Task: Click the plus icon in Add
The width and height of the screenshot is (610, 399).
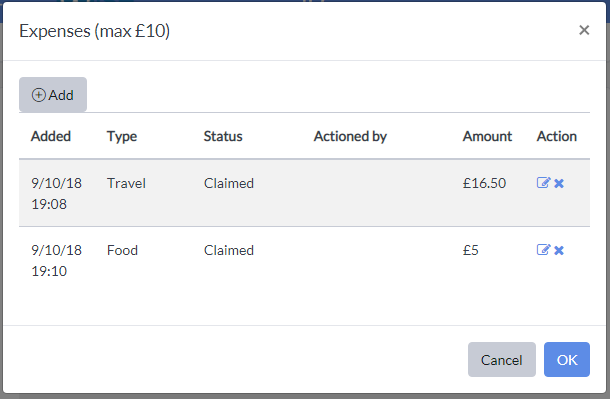Action: coord(39,95)
